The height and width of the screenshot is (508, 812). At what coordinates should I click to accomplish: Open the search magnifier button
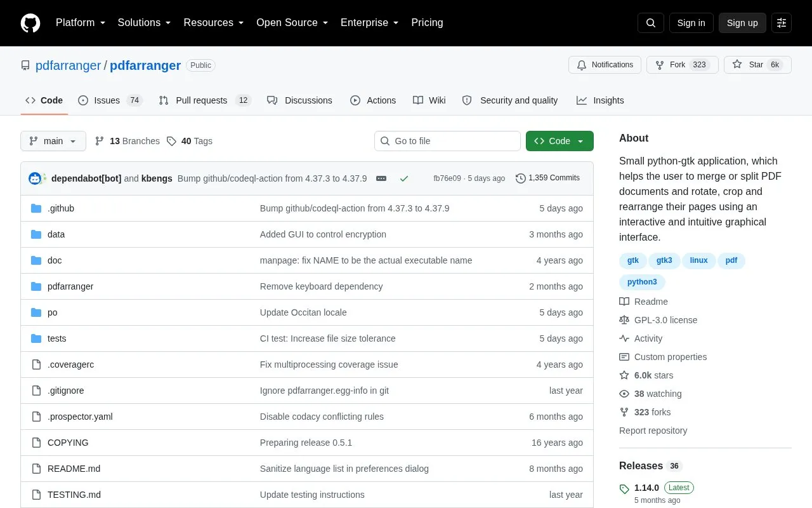pyautogui.click(x=651, y=23)
